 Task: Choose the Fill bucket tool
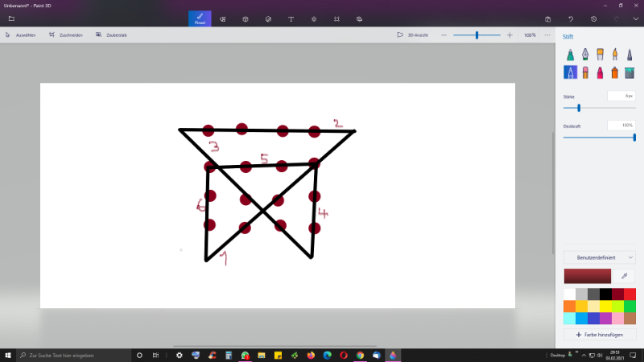(x=629, y=73)
